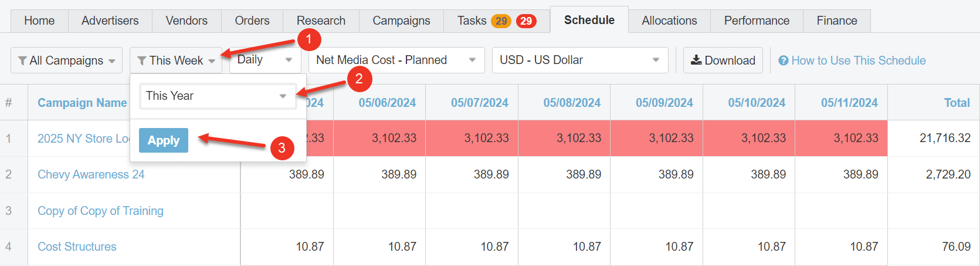980x266 pixels.
Task: Select the Cost Structures campaign link
Action: click(77, 247)
